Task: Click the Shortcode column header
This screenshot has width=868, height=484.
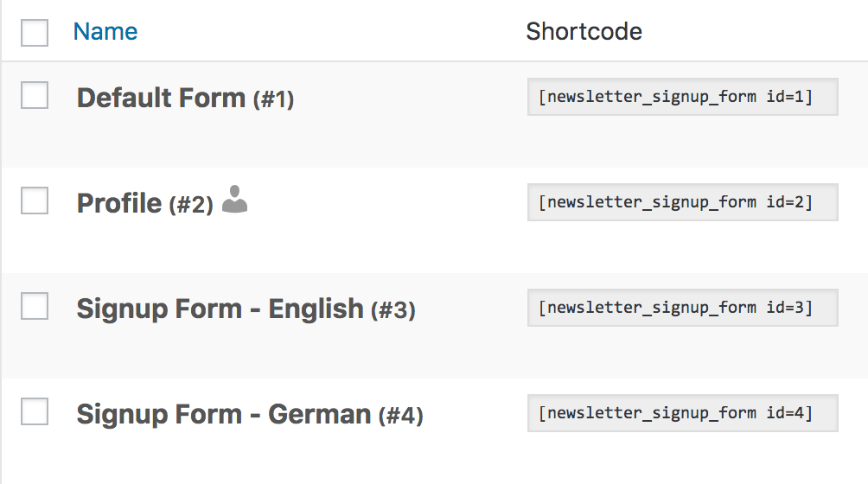Action: [584, 32]
